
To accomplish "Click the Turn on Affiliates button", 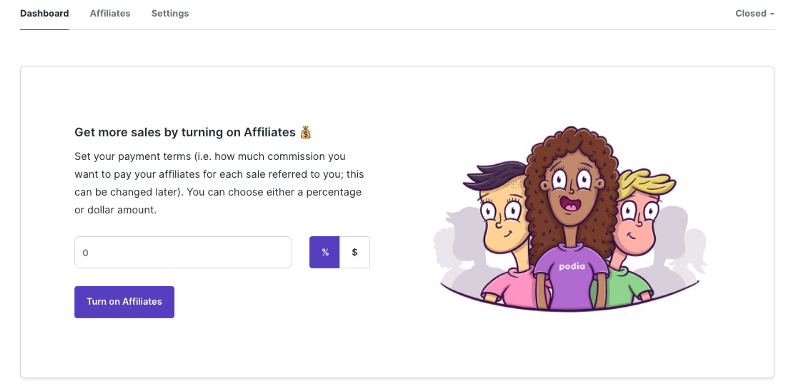I will [x=124, y=302].
